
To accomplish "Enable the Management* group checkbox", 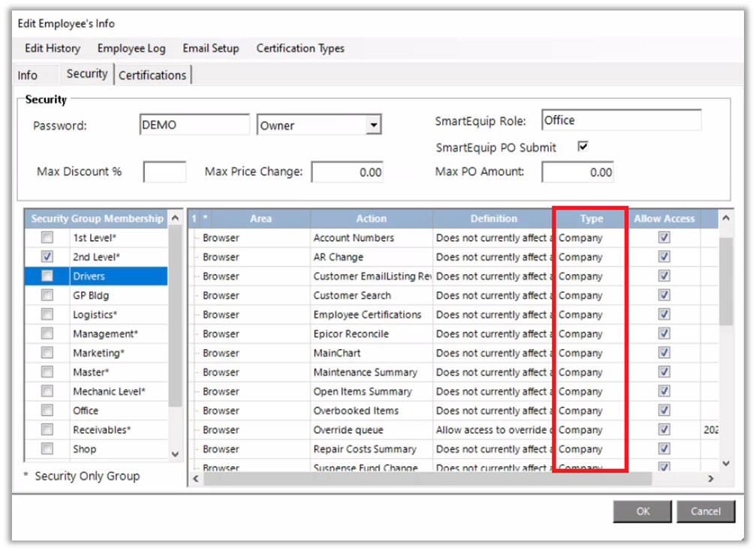I will click(x=47, y=333).
